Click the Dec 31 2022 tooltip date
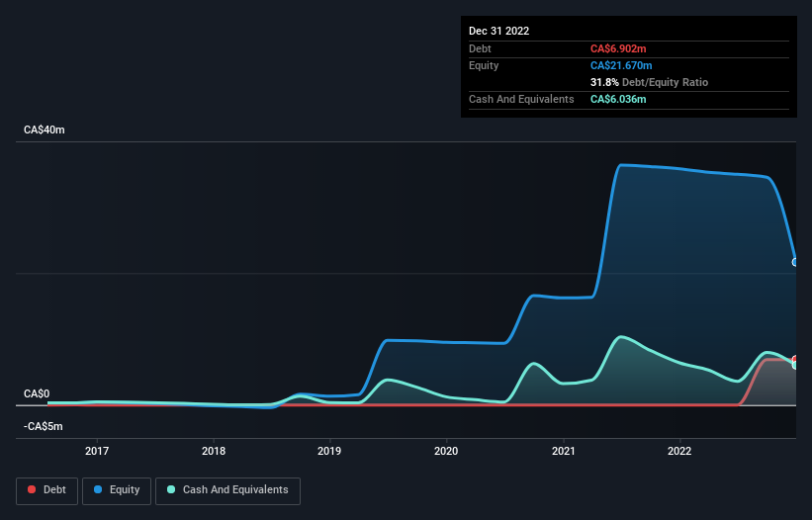 coord(498,31)
